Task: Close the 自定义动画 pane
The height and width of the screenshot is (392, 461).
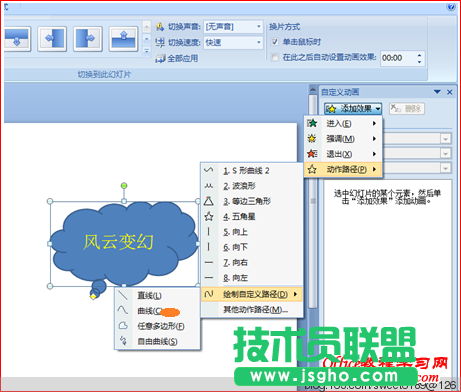Action: pos(450,92)
